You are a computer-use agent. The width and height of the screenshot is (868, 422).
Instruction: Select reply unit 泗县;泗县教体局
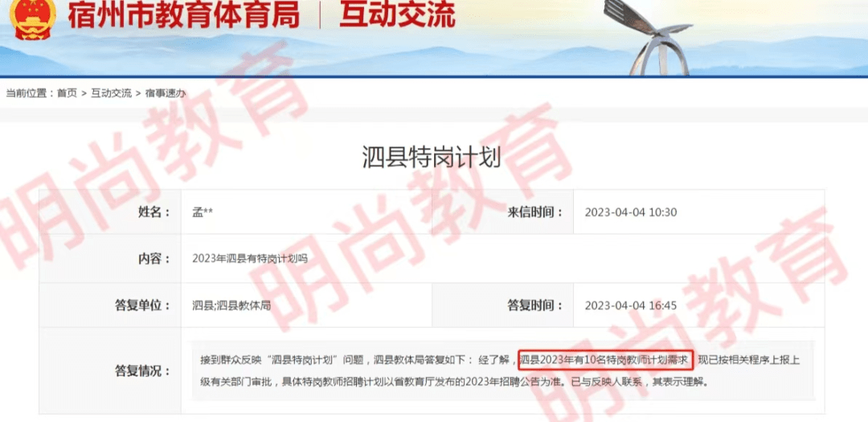[231, 305]
